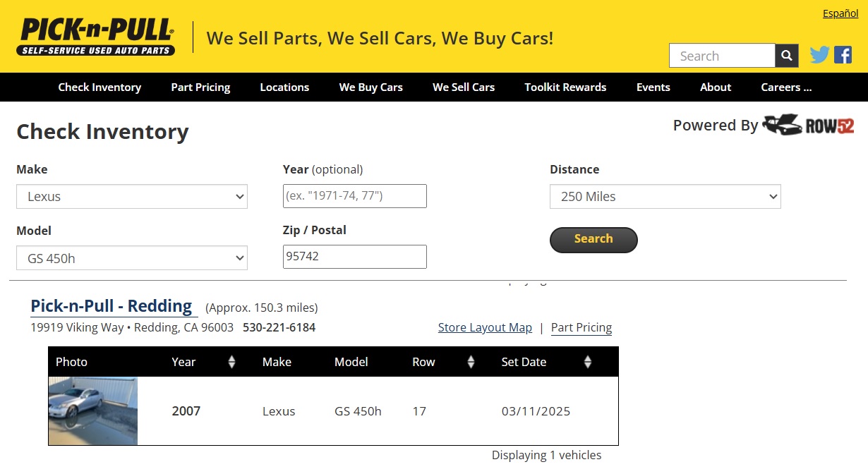The width and height of the screenshot is (868, 474).
Task: Open the Store Layout Map link
Action: pyautogui.click(x=485, y=327)
